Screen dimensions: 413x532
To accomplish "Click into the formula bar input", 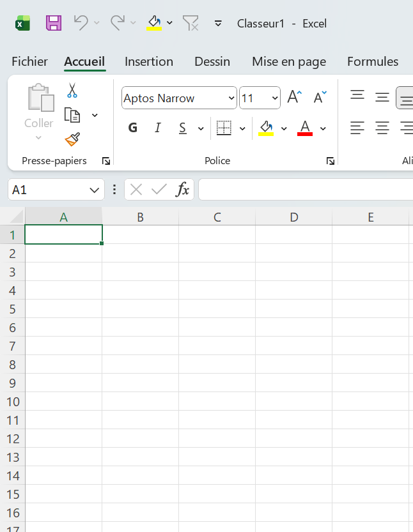I will click(x=306, y=190).
